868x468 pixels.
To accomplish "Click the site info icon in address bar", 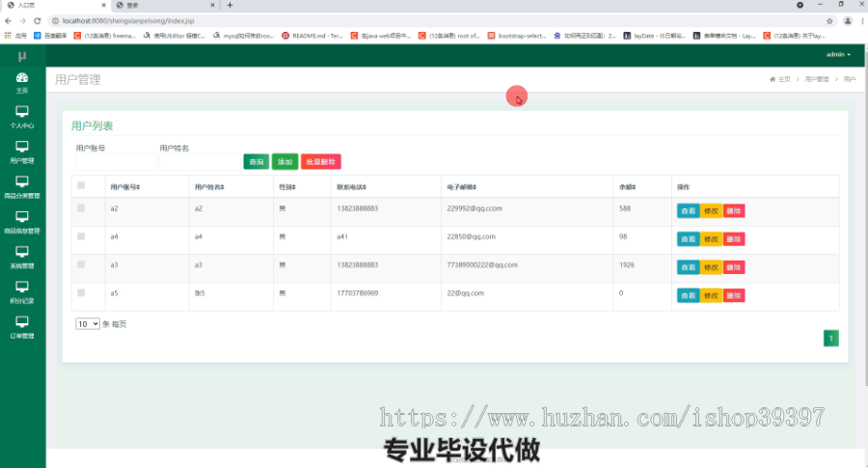I will tap(55, 21).
